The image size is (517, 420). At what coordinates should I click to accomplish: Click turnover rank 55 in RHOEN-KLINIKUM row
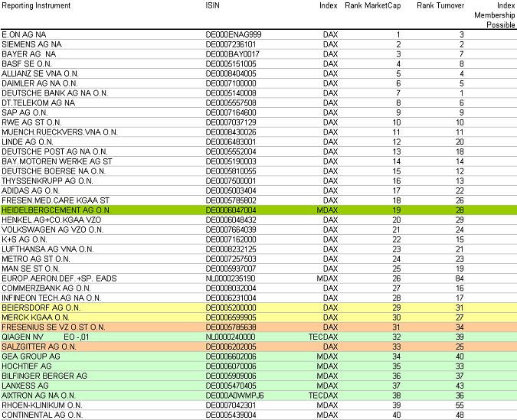[x=460, y=405]
